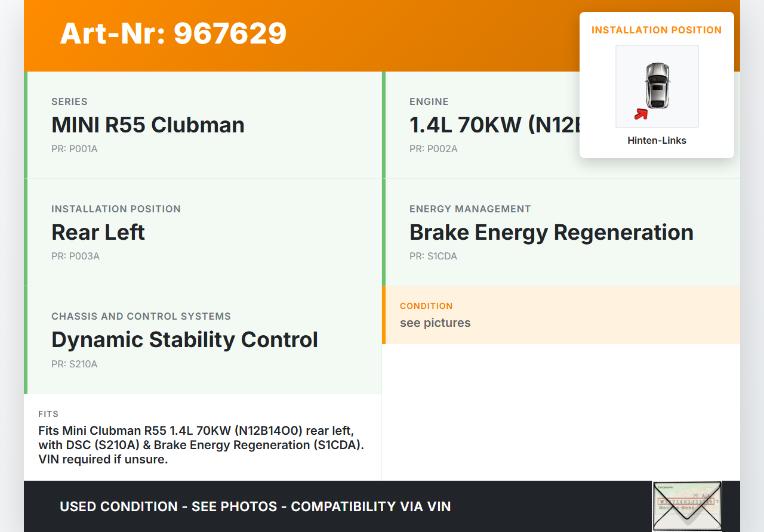Click PR code P003A under Rear Left

(75, 256)
